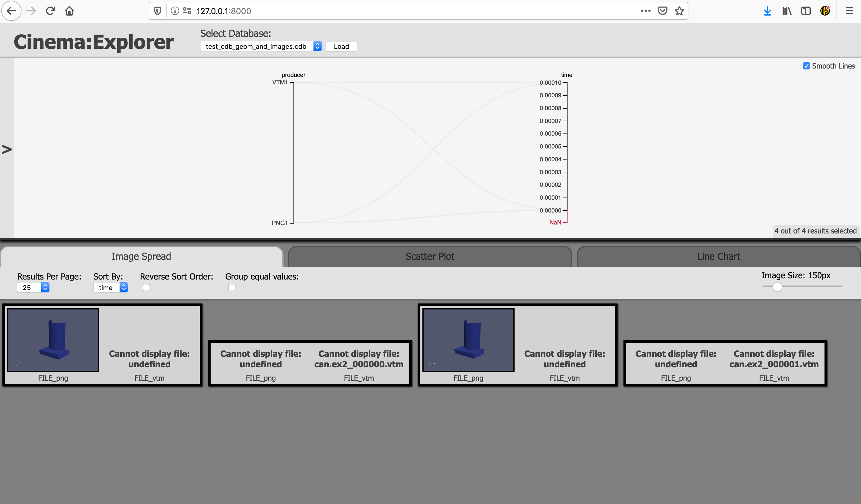Open the downloads arrow icon
861x504 pixels.
pyautogui.click(x=767, y=11)
